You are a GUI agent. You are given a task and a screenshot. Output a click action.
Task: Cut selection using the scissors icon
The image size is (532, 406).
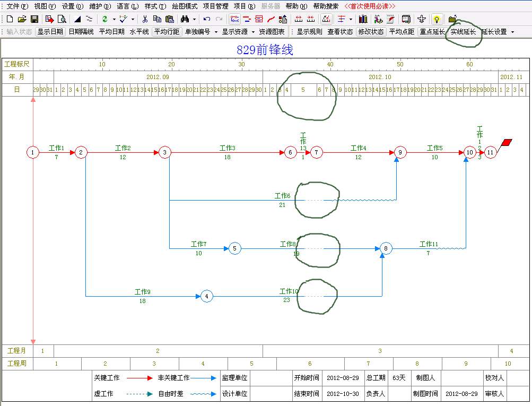tap(145, 19)
